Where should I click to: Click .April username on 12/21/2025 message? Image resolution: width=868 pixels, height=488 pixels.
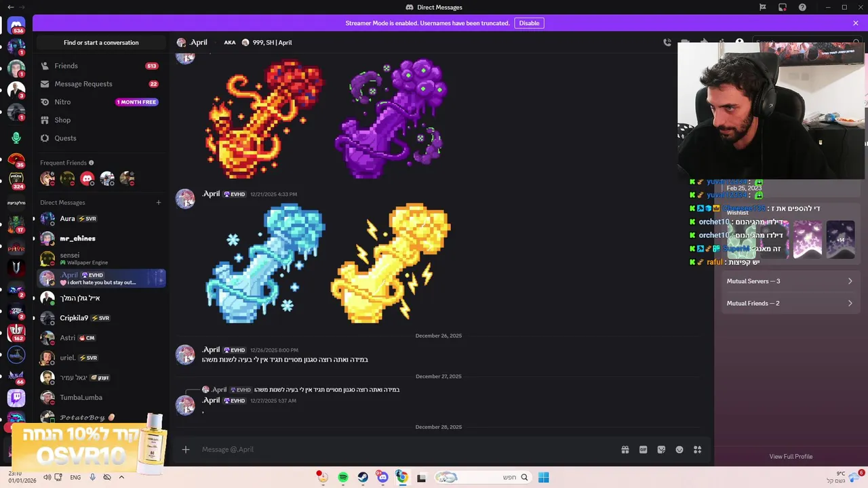[211, 194]
